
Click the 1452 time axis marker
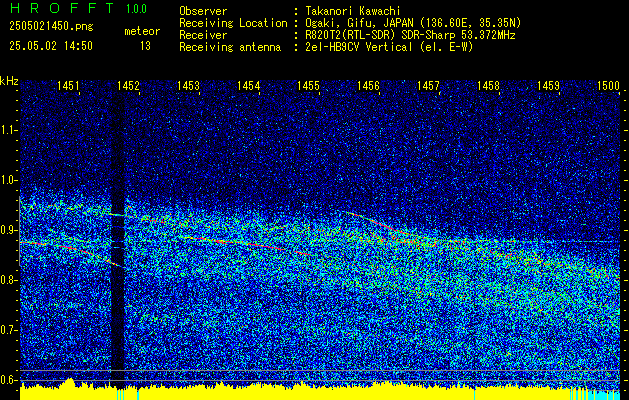point(128,85)
